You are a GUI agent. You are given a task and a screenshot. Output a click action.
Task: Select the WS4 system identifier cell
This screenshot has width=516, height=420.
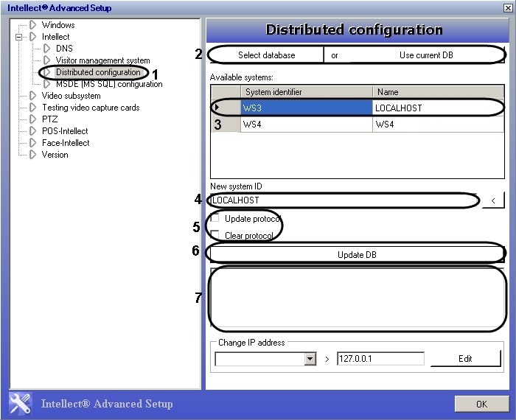point(307,125)
